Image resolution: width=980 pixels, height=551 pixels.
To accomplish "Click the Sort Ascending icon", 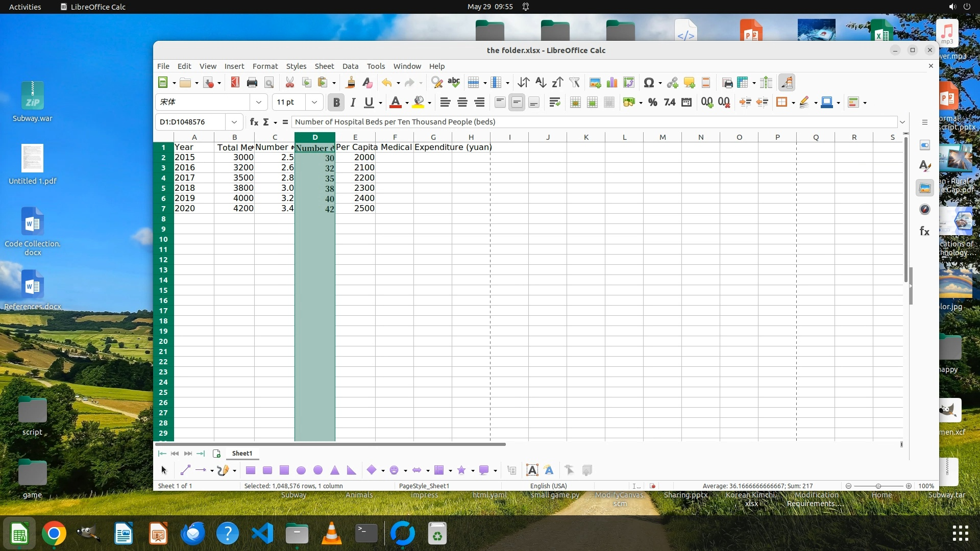I will click(541, 83).
